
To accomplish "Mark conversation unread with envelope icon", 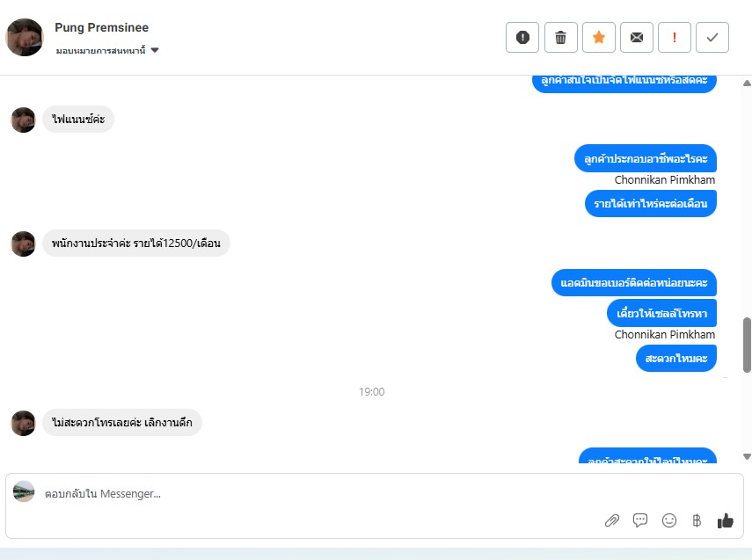I will click(637, 38).
